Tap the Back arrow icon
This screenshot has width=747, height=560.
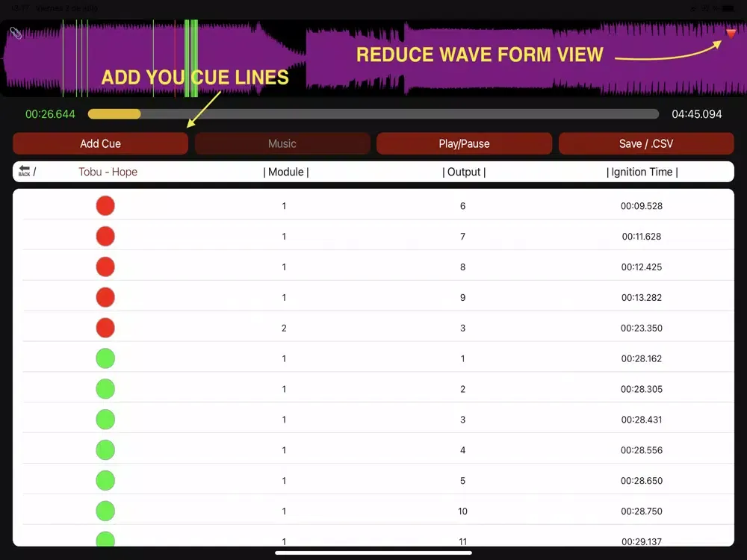(25, 171)
